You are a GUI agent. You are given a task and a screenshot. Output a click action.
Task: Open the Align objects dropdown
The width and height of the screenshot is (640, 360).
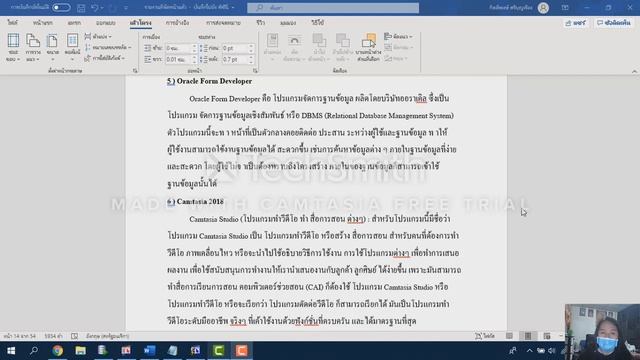(x=398, y=37)
